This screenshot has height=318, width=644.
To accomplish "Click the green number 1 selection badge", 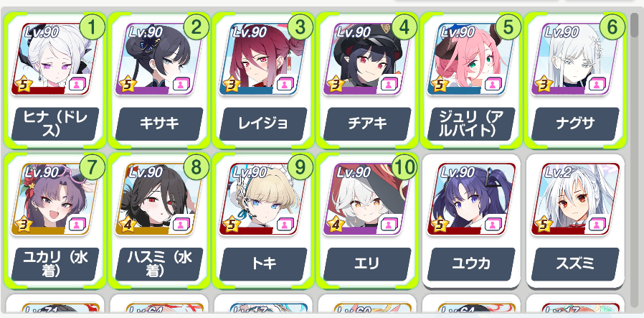I will [x=92, y=27].
